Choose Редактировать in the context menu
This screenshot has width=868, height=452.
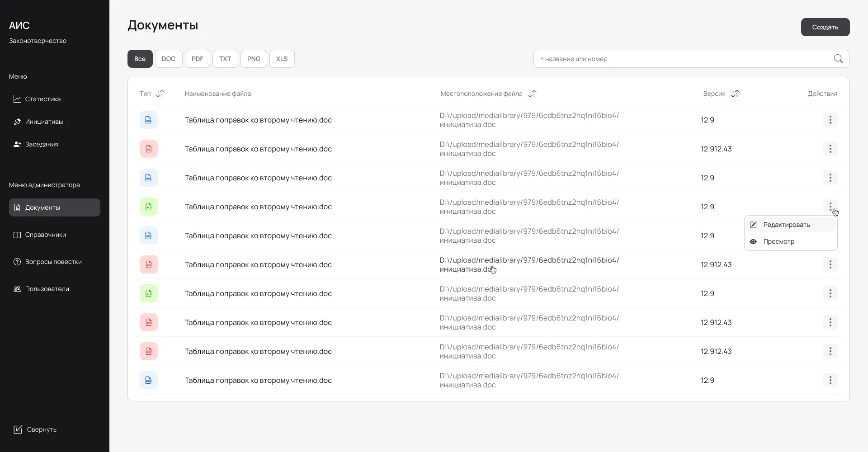click(x=786, y=225)
